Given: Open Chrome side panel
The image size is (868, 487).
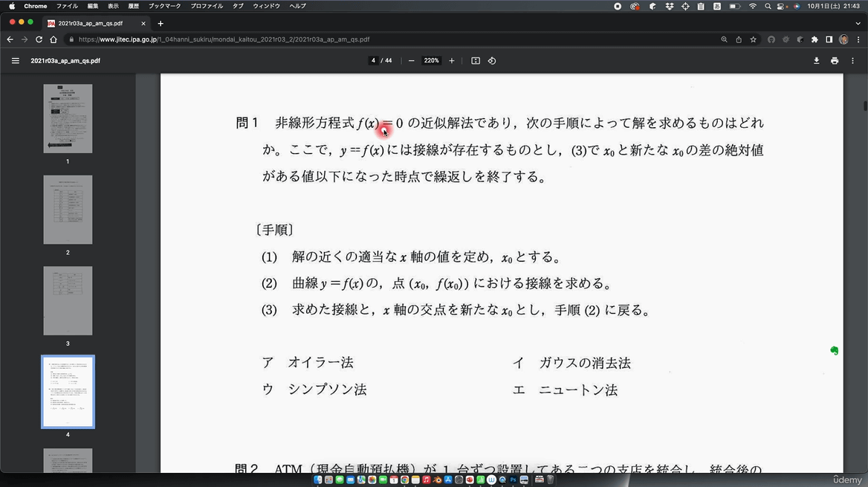Looking at the screenshot, I should tap(829, 39).
